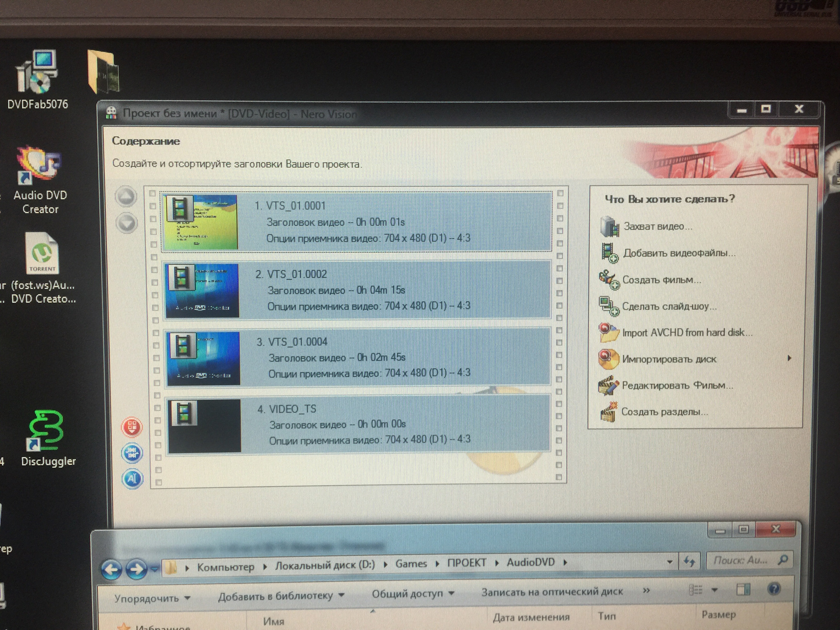840x630 pixels.
Task: Click the blue AI rename round button
Action: [132, 479]
